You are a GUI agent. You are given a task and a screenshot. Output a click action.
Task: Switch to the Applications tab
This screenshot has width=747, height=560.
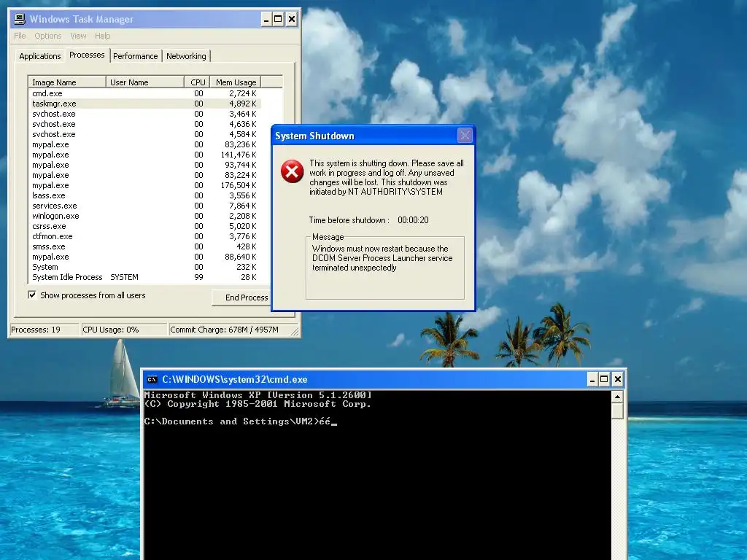[x=40, y=56]
